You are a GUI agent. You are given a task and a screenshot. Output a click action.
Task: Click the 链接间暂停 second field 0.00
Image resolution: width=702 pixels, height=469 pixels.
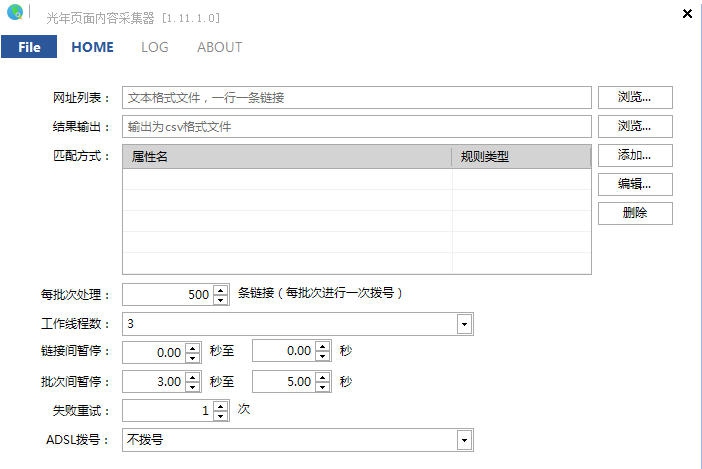coord(284,351)
